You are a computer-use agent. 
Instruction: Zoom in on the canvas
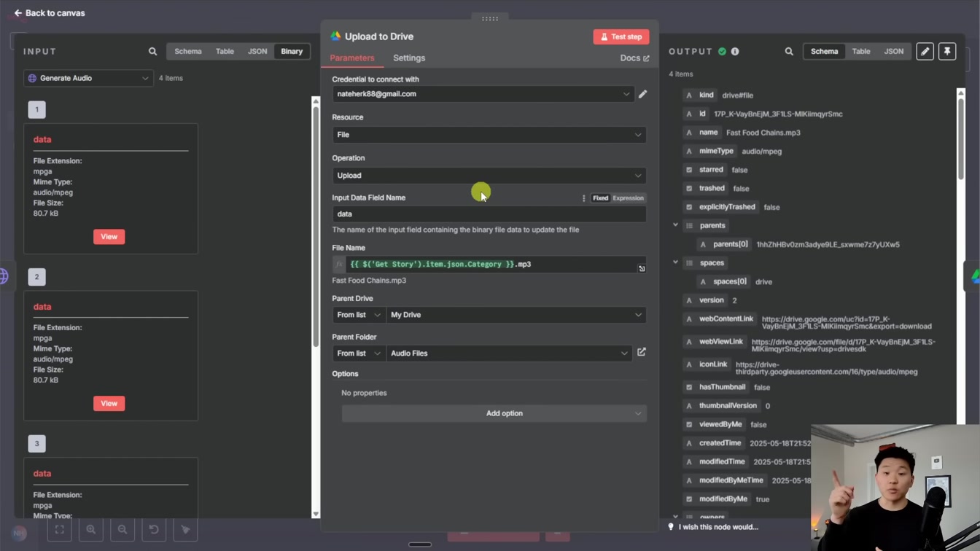coord(91,530)
